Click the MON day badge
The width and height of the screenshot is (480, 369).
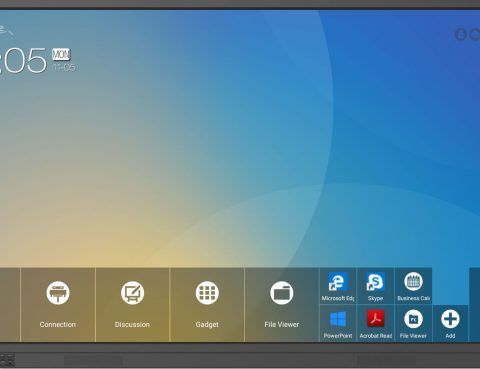(61, 54)
